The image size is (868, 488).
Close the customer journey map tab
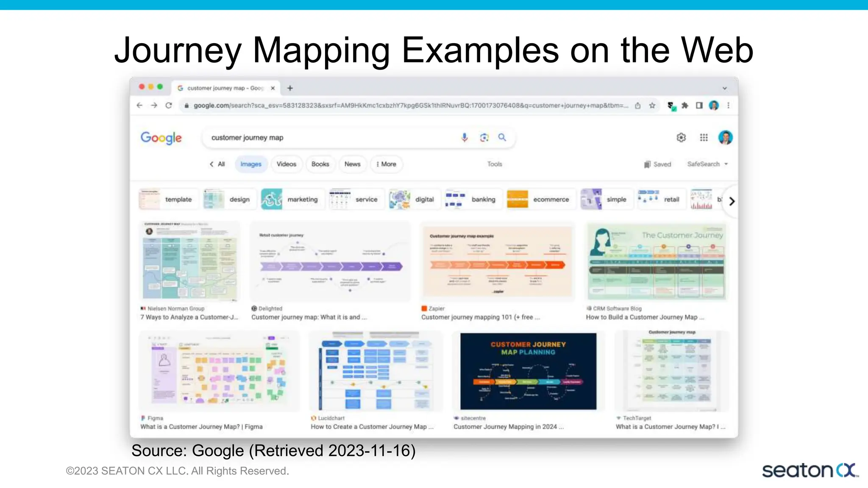[273, 88]
